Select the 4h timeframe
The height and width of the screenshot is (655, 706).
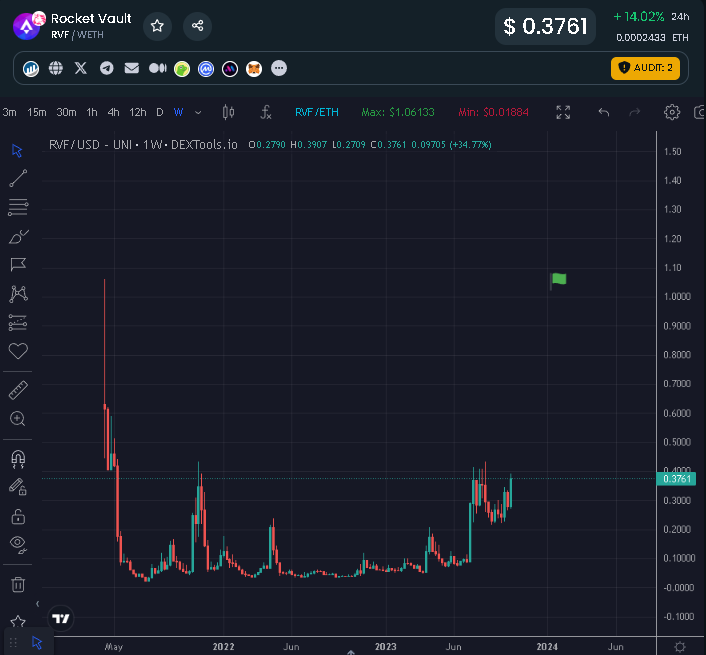pos(113,112)
